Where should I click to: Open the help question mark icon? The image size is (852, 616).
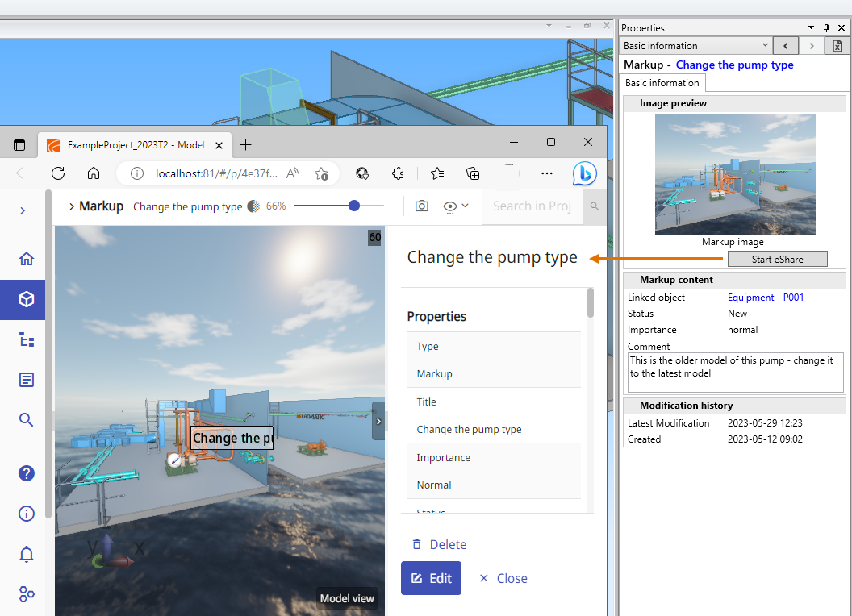27,473
